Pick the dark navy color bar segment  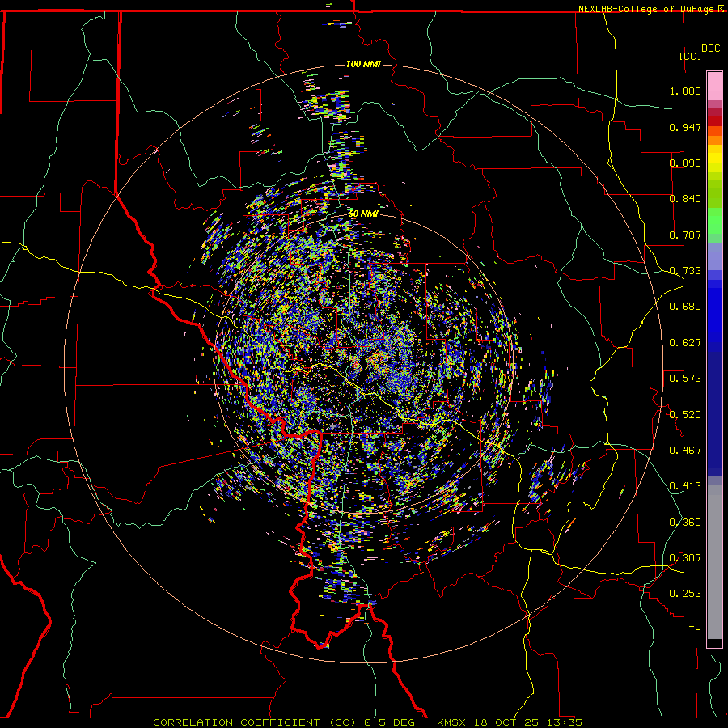coord(714,413)
